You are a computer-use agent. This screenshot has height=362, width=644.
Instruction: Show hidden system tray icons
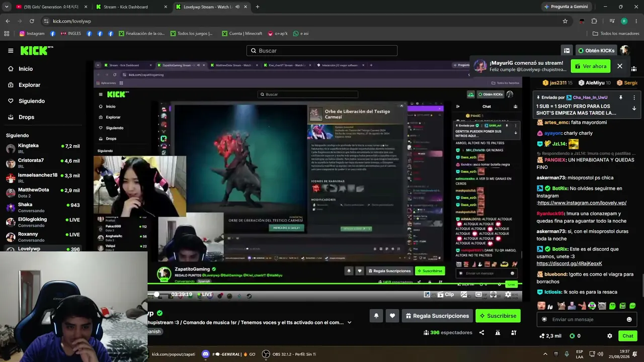(x=545, y=354)
